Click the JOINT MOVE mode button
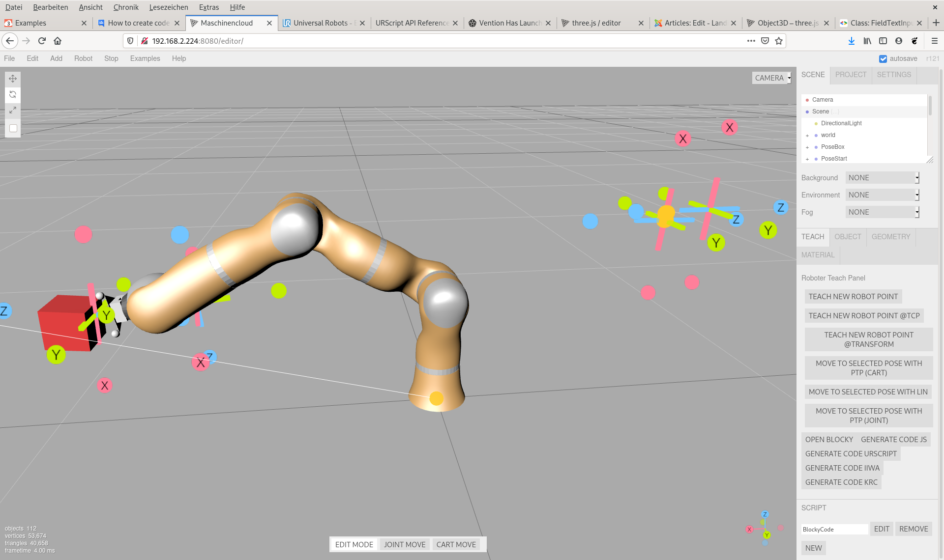This screenshot has width=944, height=560. 404,544
